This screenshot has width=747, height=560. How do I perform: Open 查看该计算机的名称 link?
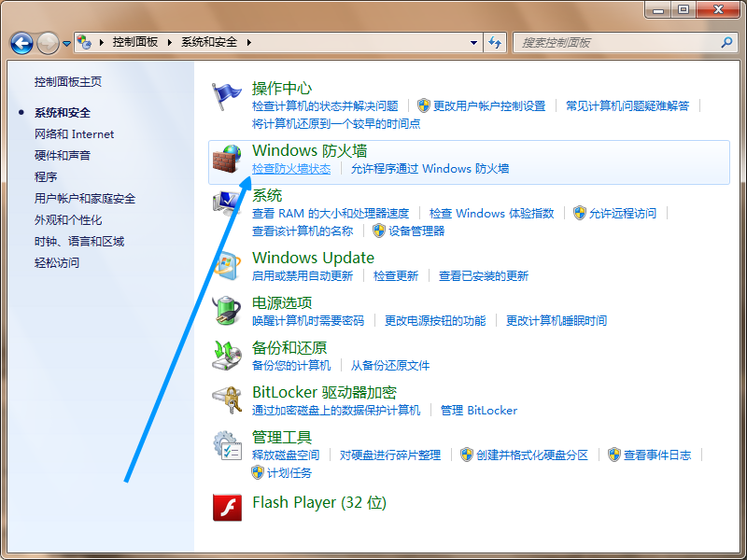[303, 231]
